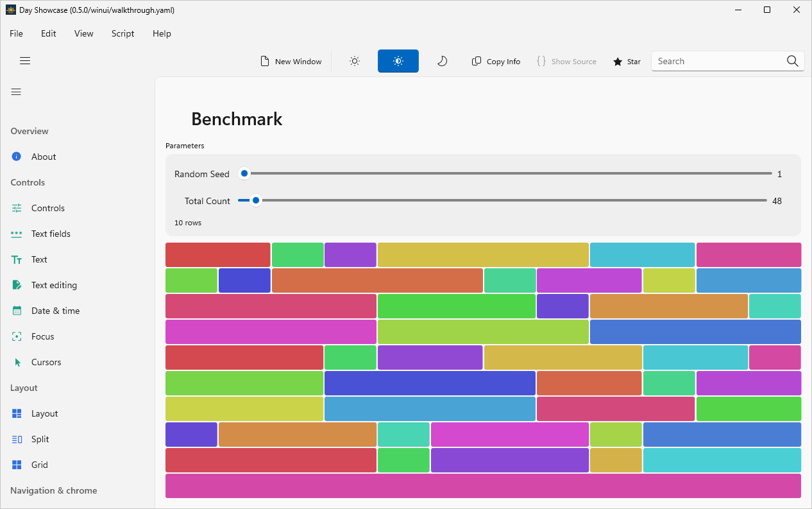
Task: Open the Layout page icon
Action: coord(17,413)
